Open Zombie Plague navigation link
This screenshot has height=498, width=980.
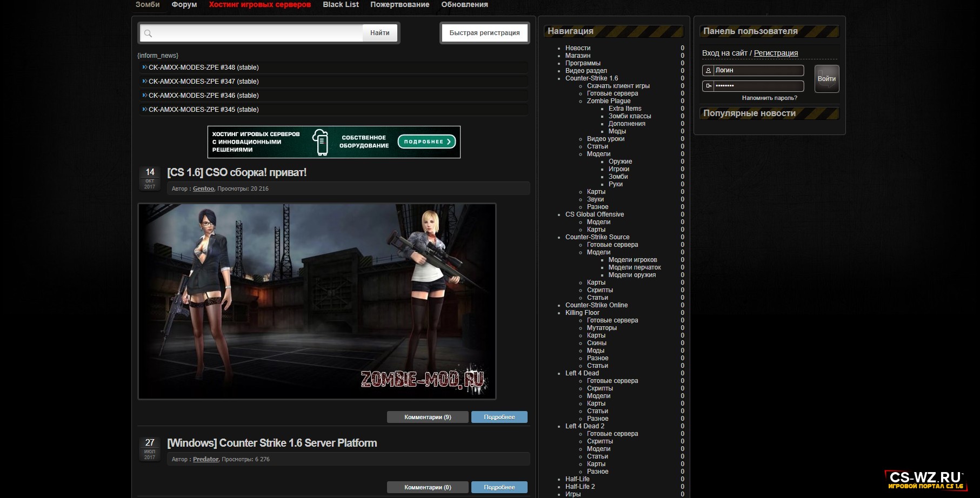[x=609, y=101]
